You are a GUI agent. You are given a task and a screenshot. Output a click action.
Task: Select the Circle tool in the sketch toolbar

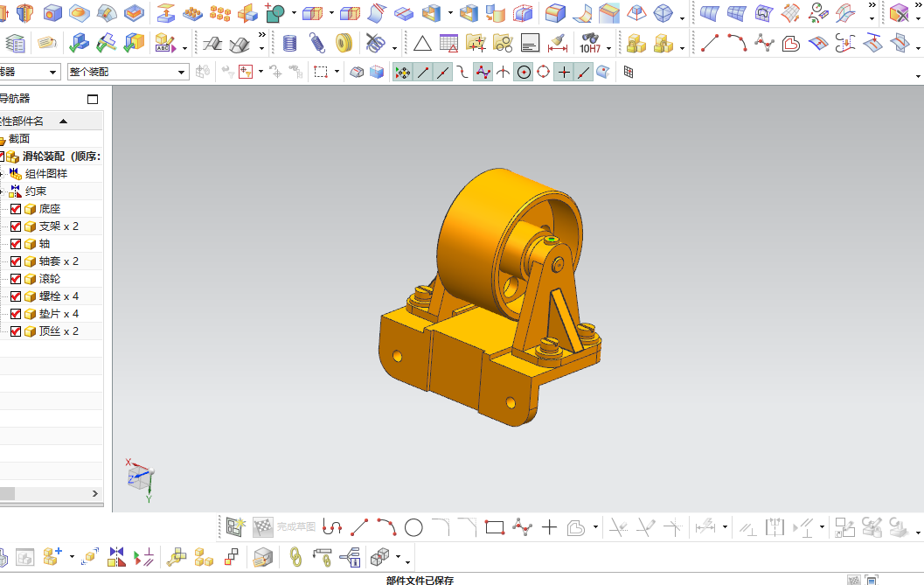413,527
